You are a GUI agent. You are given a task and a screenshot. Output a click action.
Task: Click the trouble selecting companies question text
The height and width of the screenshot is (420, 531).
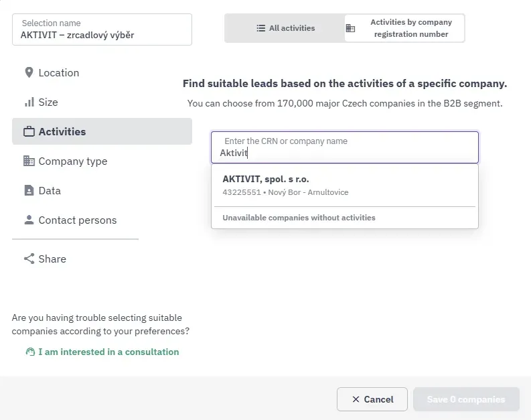coord(100,324)
